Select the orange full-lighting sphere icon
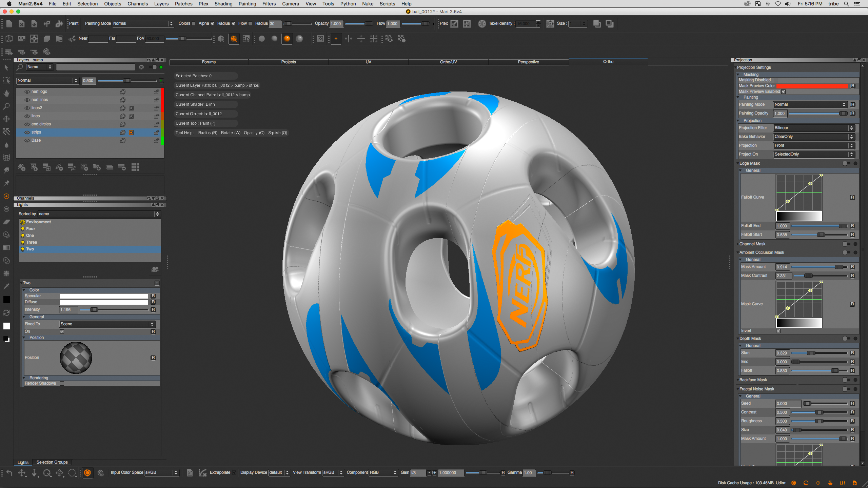This screenshot has height=488, width=868. click(287, 39)
